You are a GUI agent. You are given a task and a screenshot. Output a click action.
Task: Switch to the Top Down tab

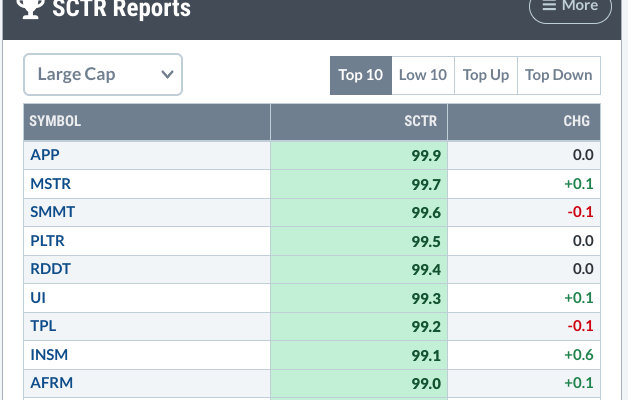pyautogui.click(x=559, y=75)
